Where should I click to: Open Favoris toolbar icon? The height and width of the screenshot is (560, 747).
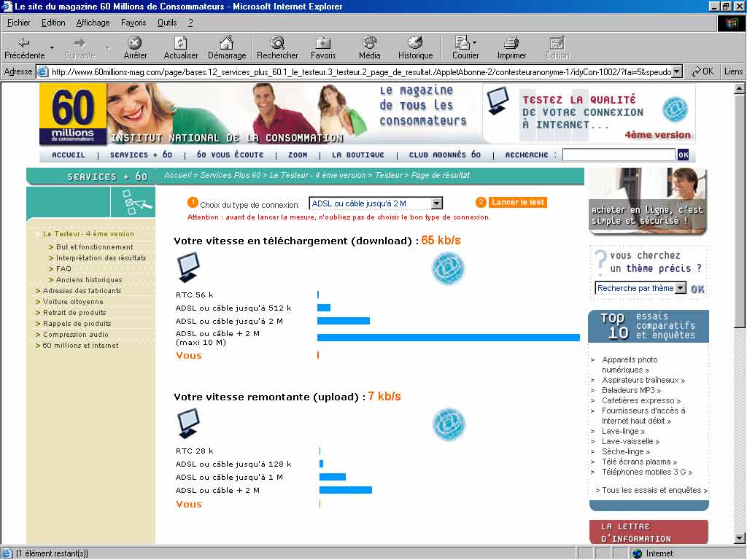323,43
